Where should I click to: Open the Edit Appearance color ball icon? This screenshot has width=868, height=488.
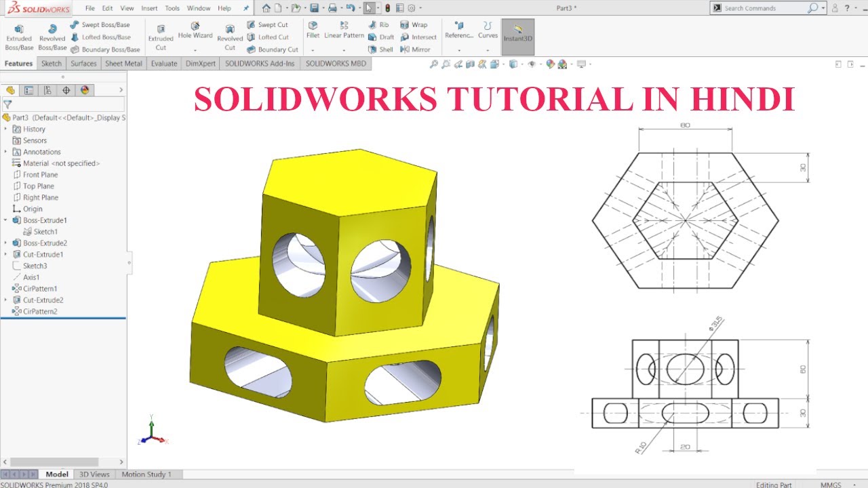[x=550, y=64]
